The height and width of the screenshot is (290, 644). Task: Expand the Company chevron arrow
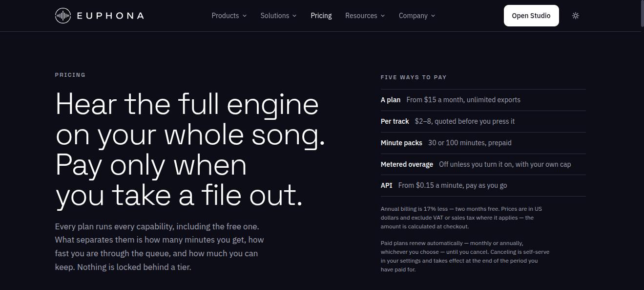433,16
